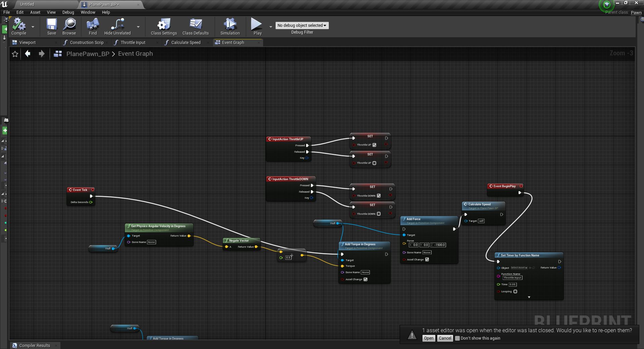Save the blueprint asset
Screen dimensions: 644x349
(x=52, y=27)
